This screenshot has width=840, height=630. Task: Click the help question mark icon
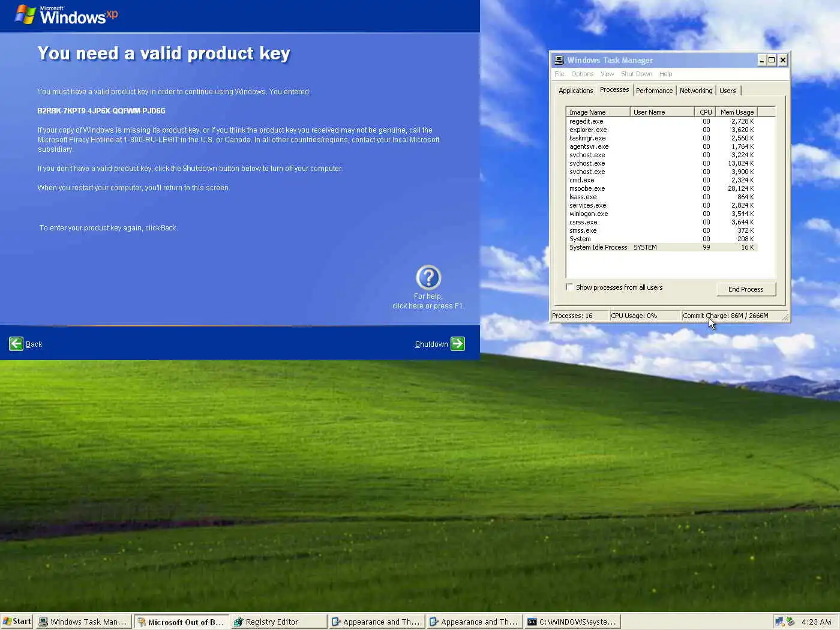coord(428,278)
